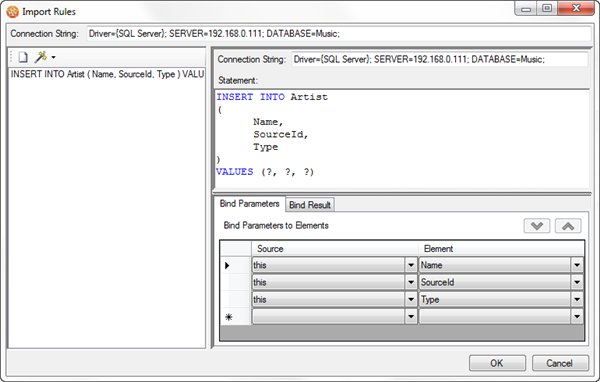Viewport: 600px width, 382px height.
Task: Click the Element column header
Action: (x=501, y=249)
